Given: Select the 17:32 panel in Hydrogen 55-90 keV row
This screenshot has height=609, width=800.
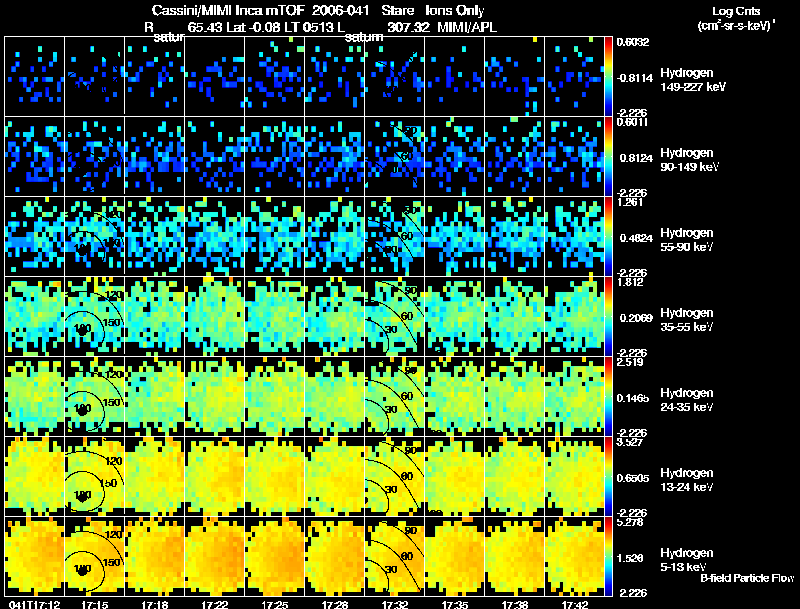Looking at the screenshot, I should point(394,236).
